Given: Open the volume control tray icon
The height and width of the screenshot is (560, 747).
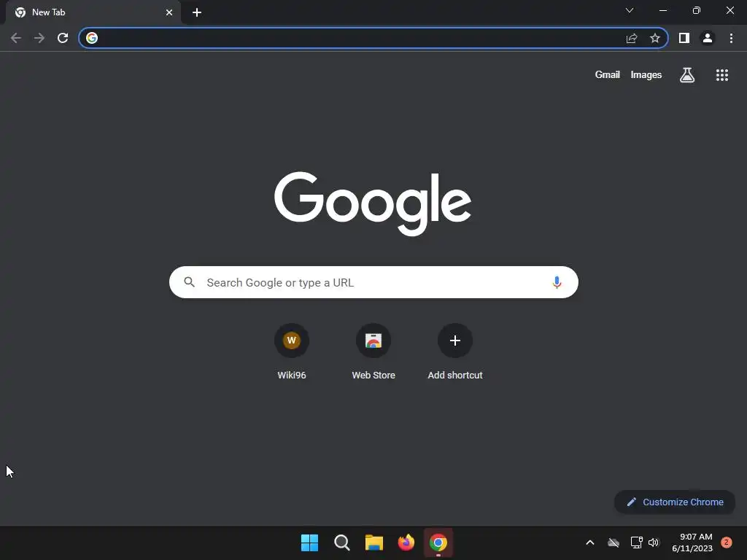Looking at the screenshot, I should point(654,542).
